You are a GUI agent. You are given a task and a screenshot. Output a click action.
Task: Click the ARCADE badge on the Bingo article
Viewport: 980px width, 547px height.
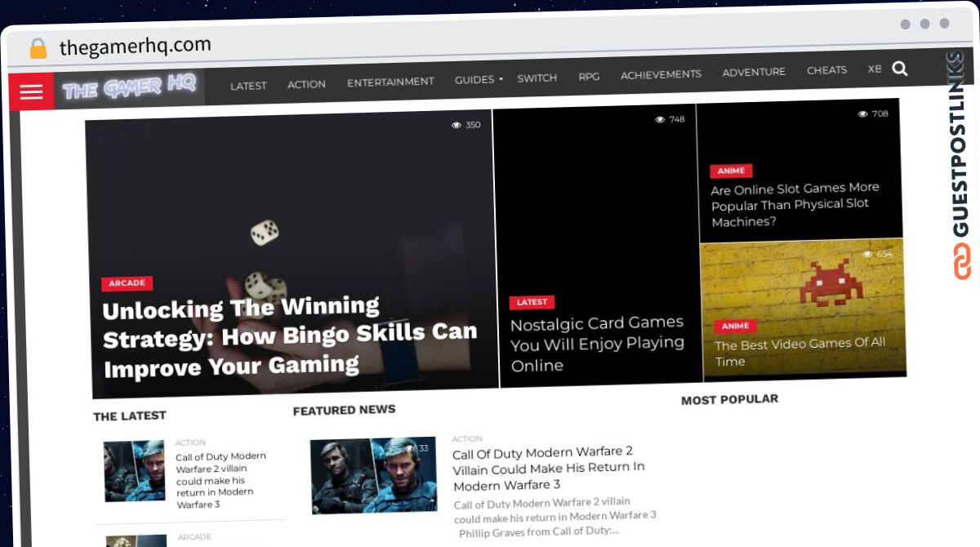coord(127,283)
